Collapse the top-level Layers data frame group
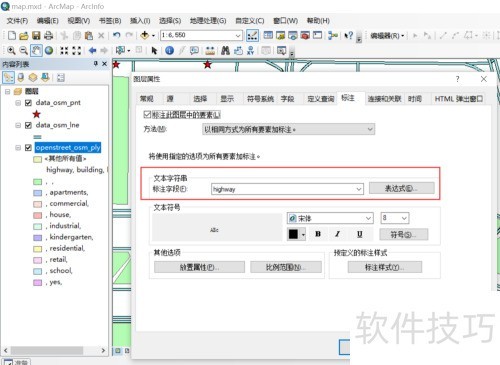The image size is (500, 365). [x=7, y=92]
